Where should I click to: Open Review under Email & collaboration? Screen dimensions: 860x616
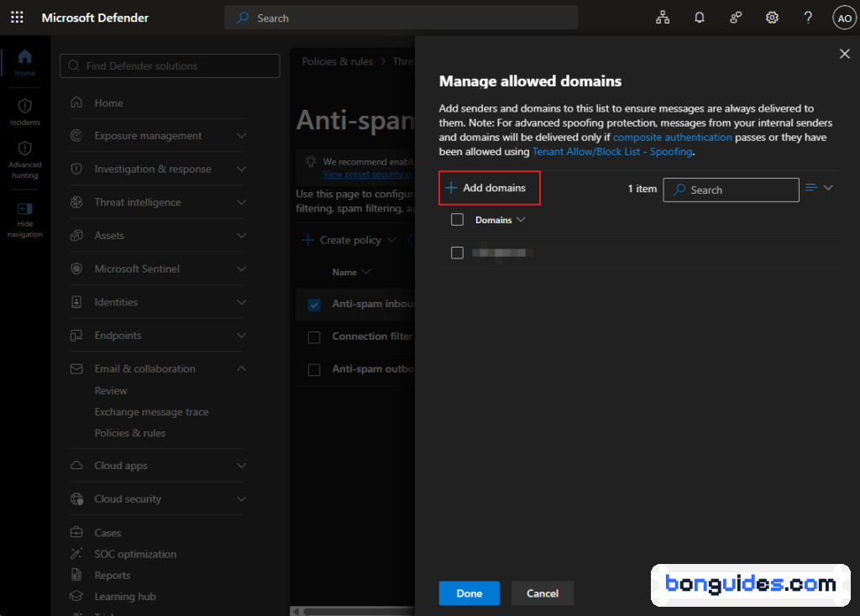111,391
